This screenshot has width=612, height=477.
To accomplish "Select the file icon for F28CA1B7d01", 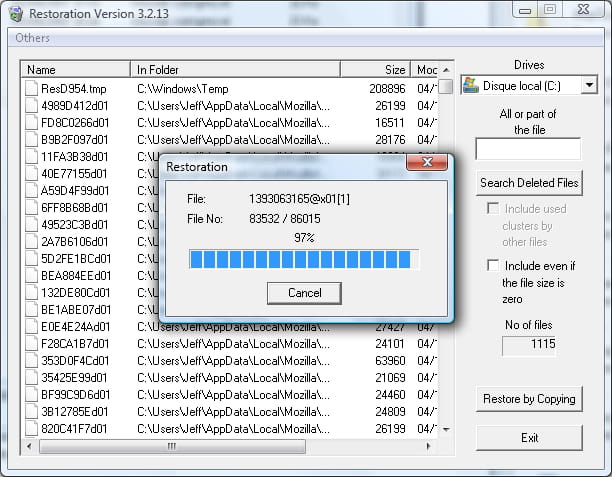I will coord(31,344).
